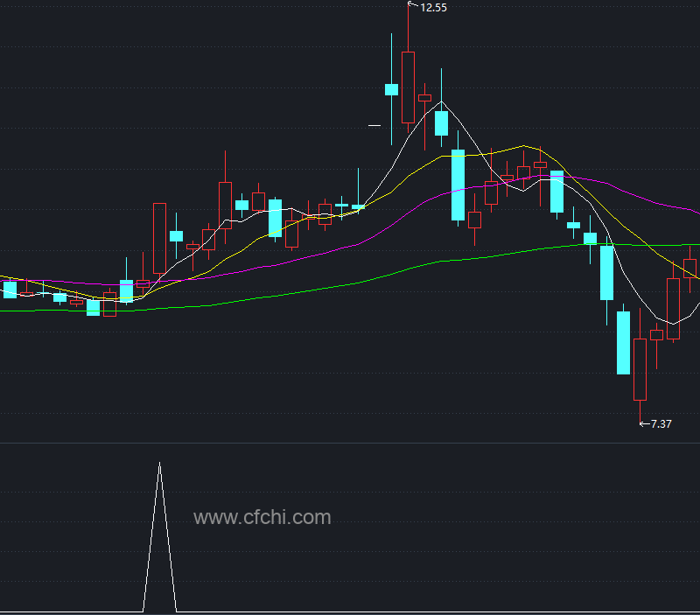Click the tall red candle below 12.55
This screenshot has height=615, width=700.
[408, 87]
